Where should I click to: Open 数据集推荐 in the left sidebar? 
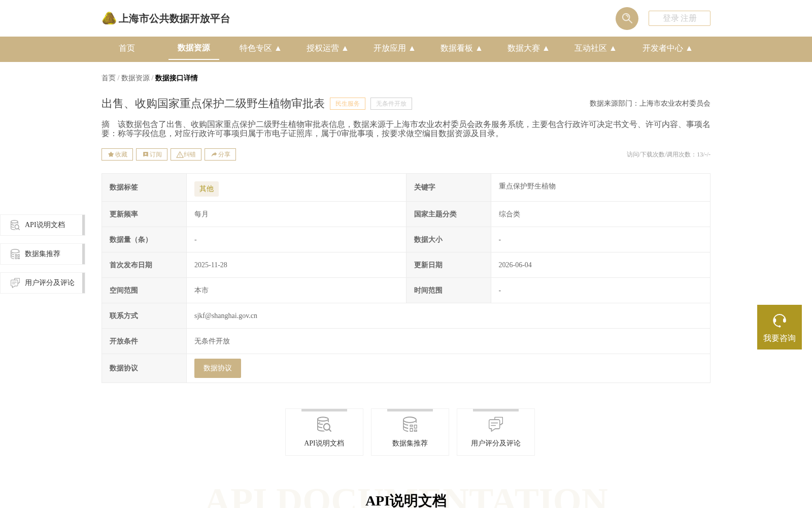click(x=42, y=254)
